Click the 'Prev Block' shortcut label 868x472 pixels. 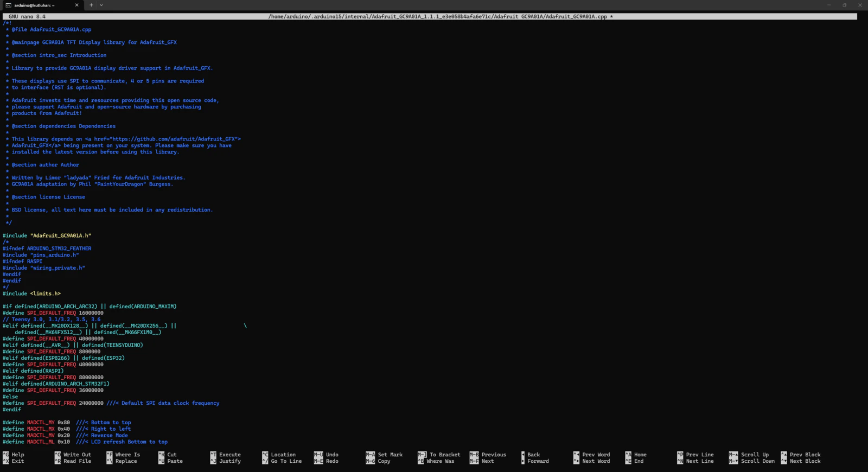click(x=805, y=455)
